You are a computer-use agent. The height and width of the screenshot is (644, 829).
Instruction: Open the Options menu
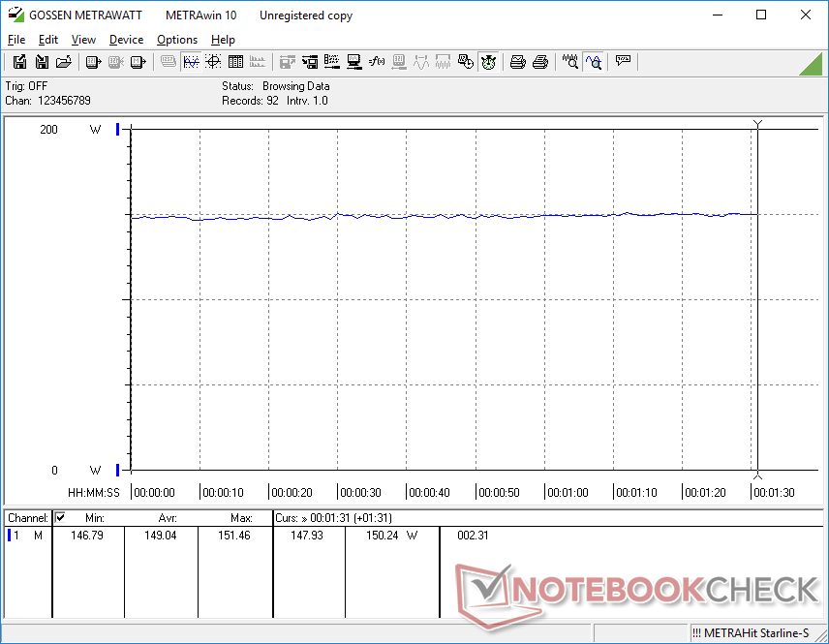tap(177, 40)
